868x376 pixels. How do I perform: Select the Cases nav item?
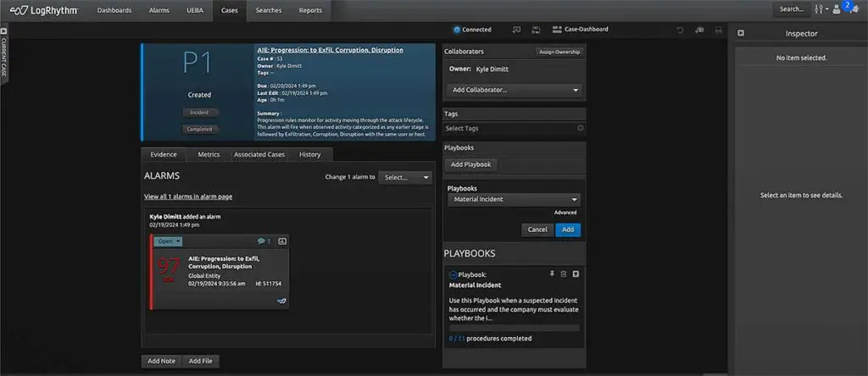coord(229,10)
